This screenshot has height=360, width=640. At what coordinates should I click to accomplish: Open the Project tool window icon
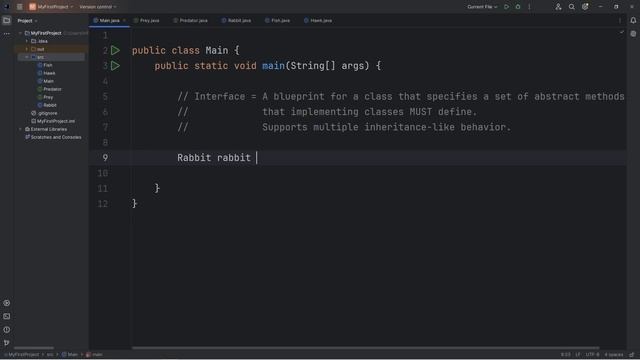(x=7, y=20)
